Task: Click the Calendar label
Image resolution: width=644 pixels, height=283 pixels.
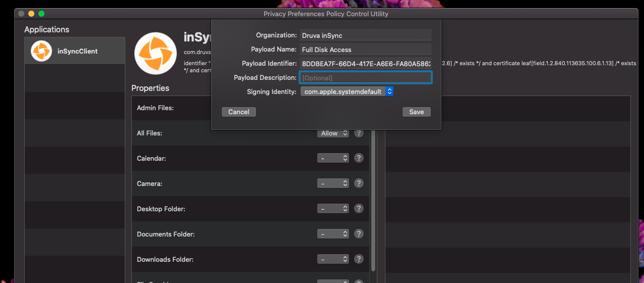Action: coord(152,158)
